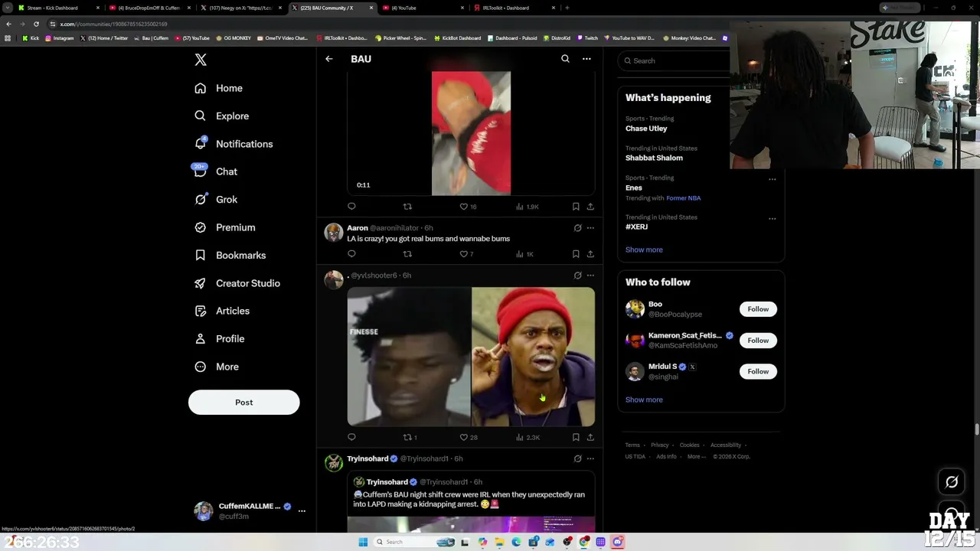Viewport: 980px width, 551px height.
Task: Click the Profile person icon
Action: click(201, 339)
